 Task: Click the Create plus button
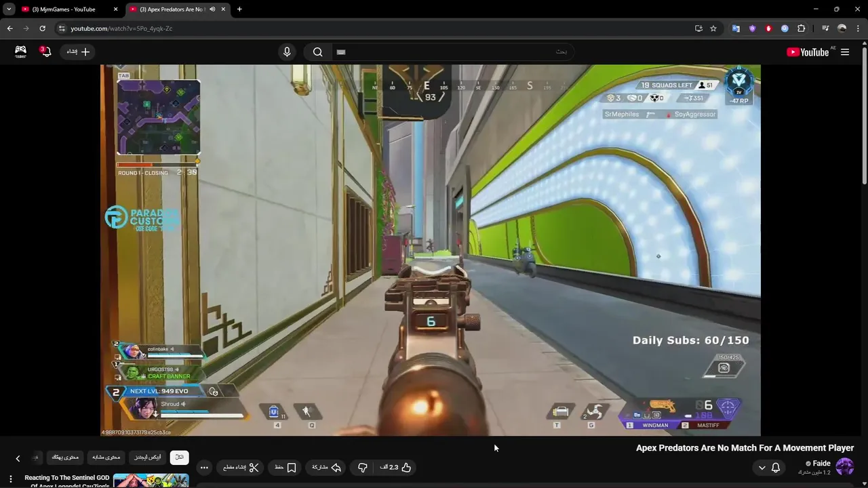[79, 52]
